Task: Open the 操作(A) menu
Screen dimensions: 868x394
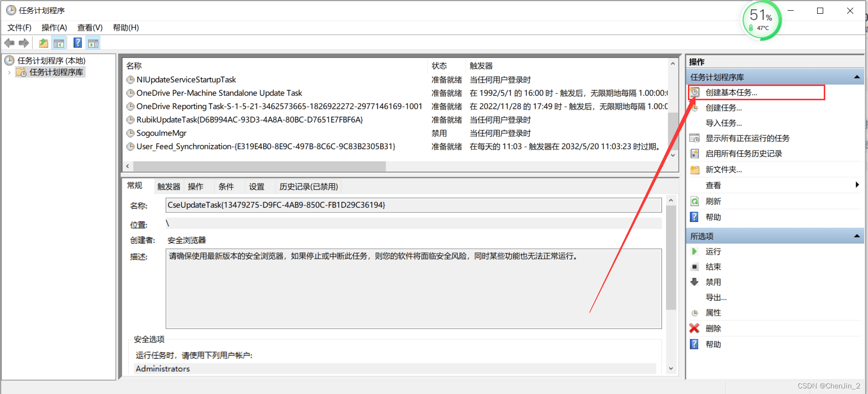Action: click(x=54, y=27)
